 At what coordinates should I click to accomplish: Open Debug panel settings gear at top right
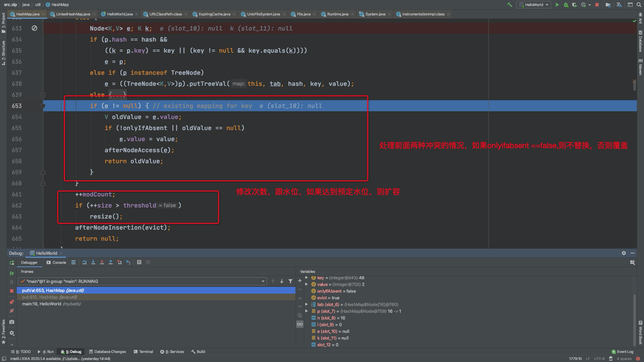coord(624,253)
